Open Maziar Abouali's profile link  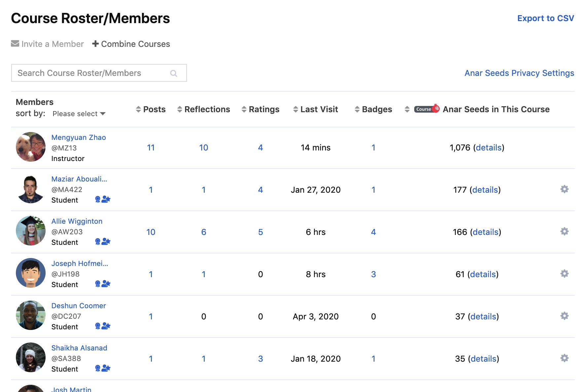click(79, 179)
